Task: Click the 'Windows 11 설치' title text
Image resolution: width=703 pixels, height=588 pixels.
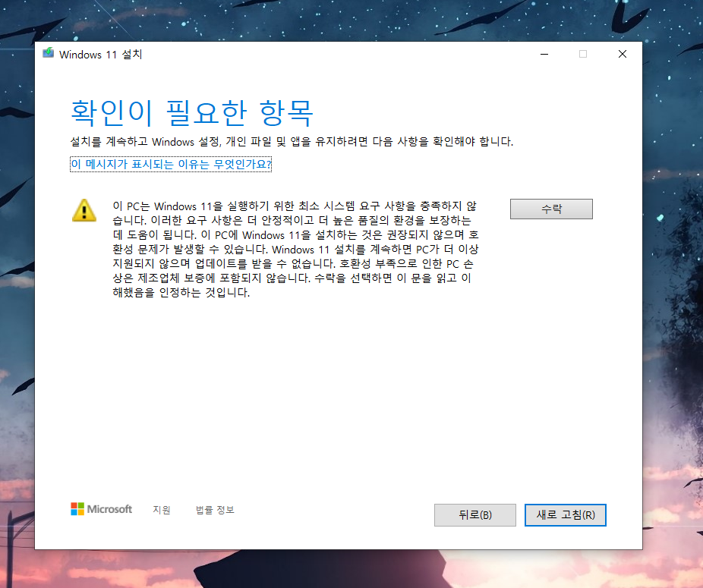Action: tap(101, 54)
